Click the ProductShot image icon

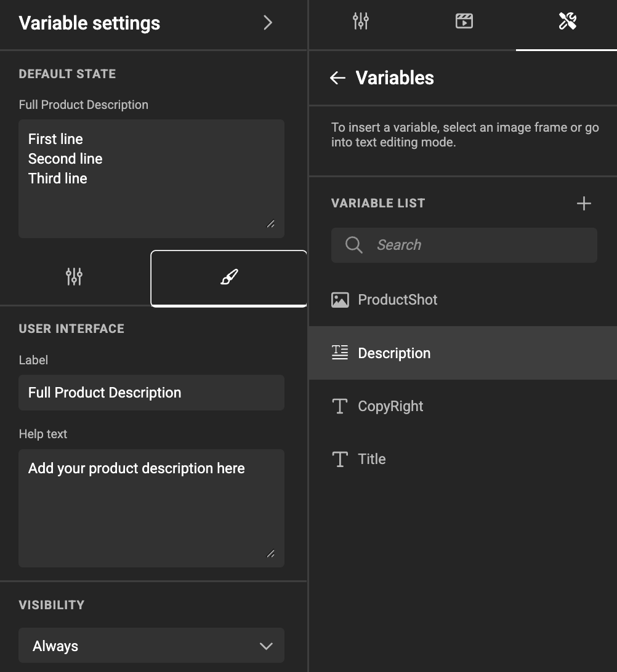click(340, 300)
